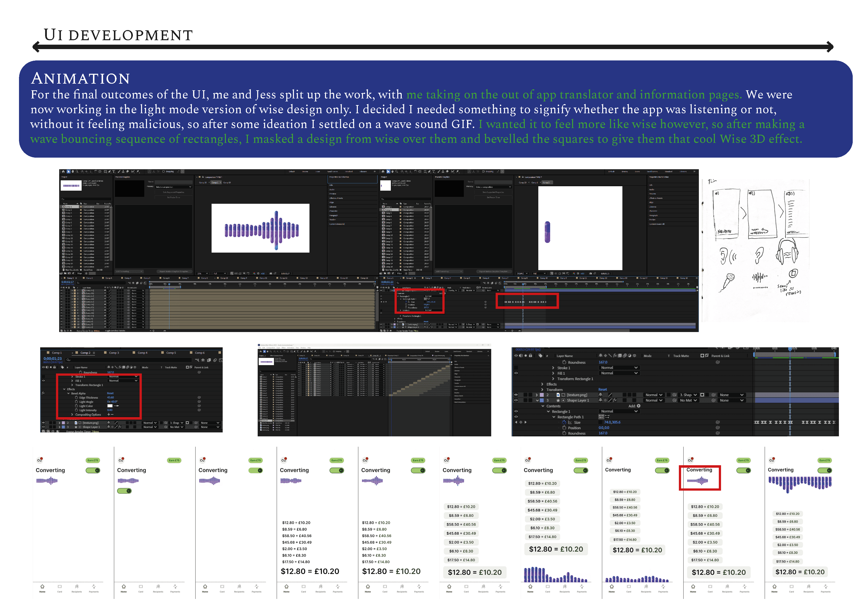Screen dimensions: 868x612
Task: Toggle the extra green switch under waveform
Action: (124, 491)
